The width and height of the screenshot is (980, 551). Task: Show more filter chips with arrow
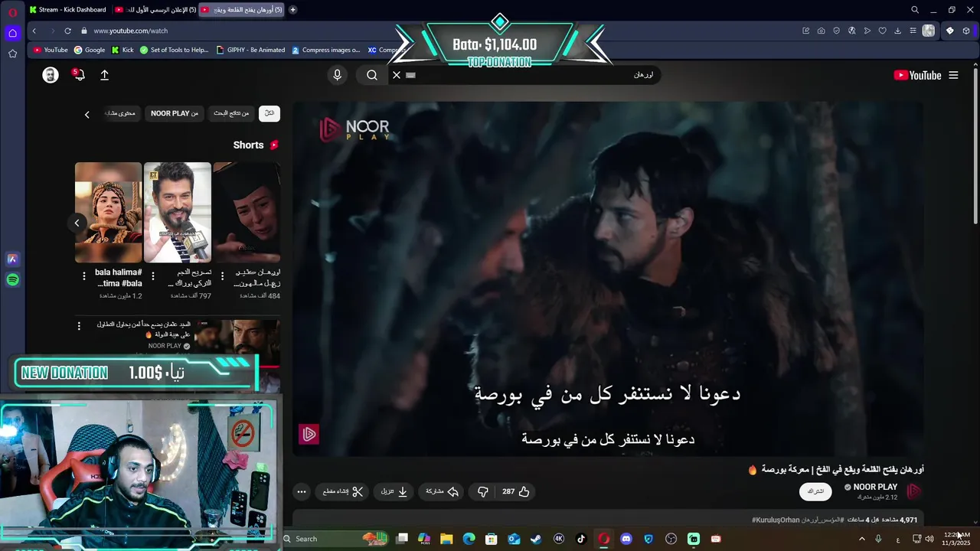pyautogui.click(x=87, y=114)
